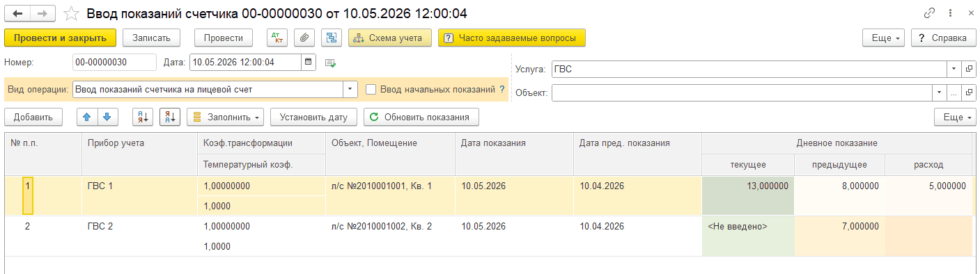Click Обновить показания button
The height and width of the screenshot is (274, 980).
pos(421,117)
